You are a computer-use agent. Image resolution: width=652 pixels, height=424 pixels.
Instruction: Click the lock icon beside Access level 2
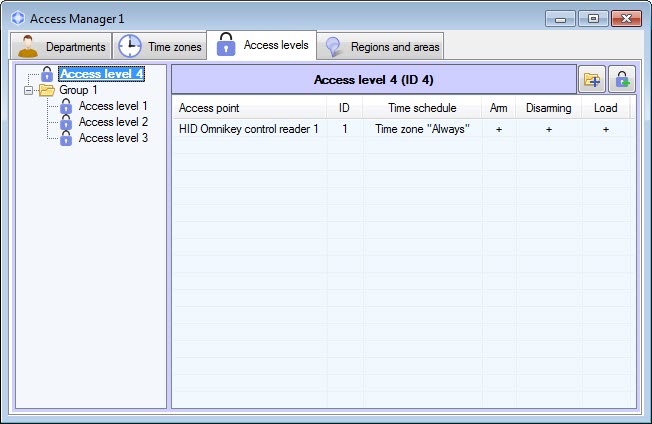point(66,122)
